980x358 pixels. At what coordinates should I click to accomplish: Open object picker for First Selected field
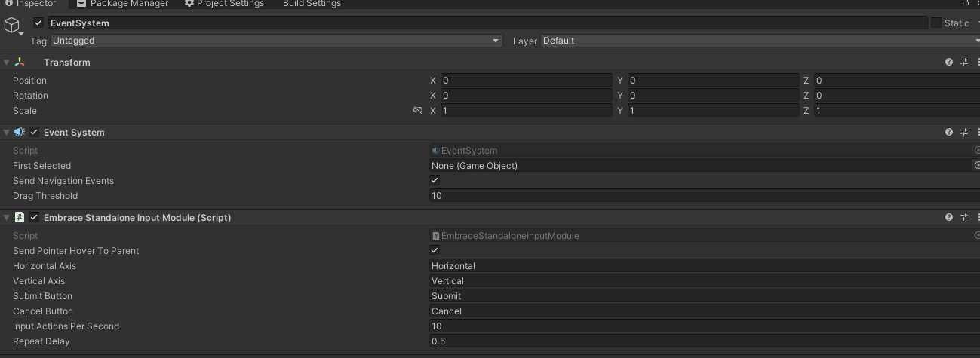977,165
